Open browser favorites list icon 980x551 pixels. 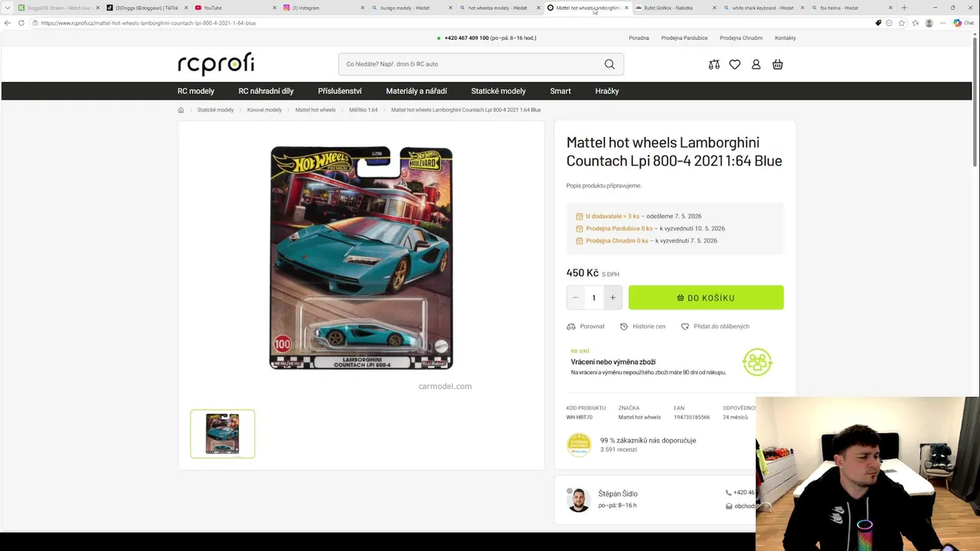(x=915, y=23)
